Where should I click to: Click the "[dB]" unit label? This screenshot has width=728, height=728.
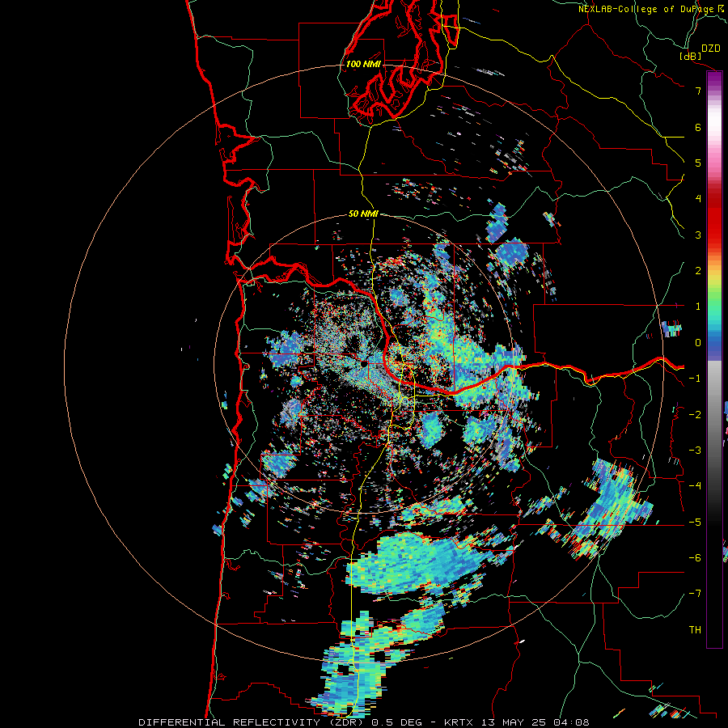691,56
